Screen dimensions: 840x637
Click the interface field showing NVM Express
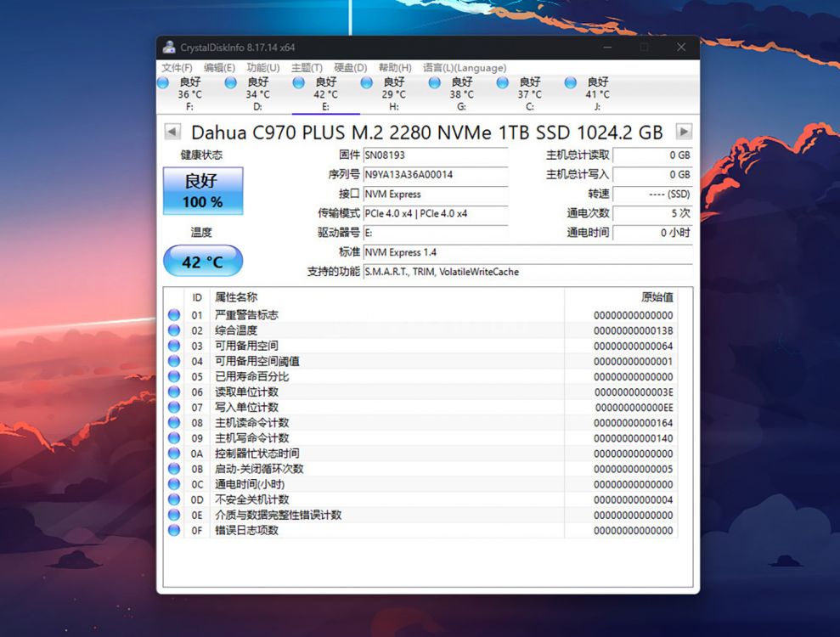click(x=436, y=194)
